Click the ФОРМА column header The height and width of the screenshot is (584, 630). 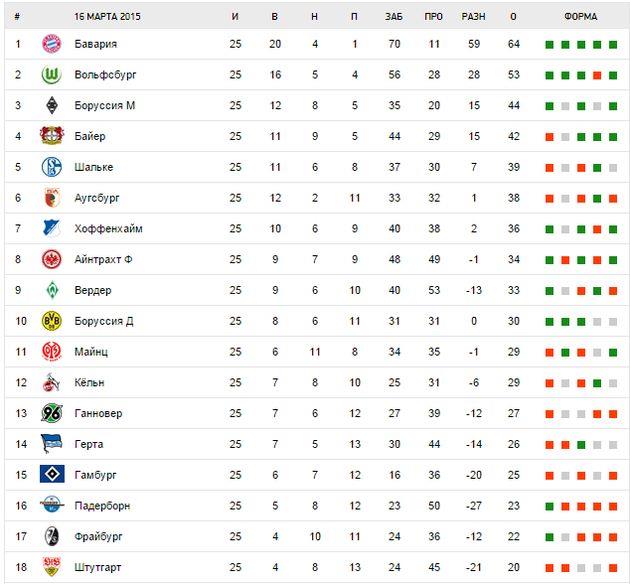click(x=580, y=17)
